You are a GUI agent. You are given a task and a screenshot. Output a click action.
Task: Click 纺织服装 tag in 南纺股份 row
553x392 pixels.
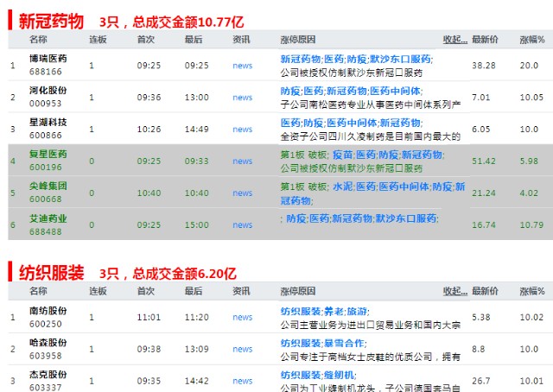pyautogui.click(x=301, y=312)
